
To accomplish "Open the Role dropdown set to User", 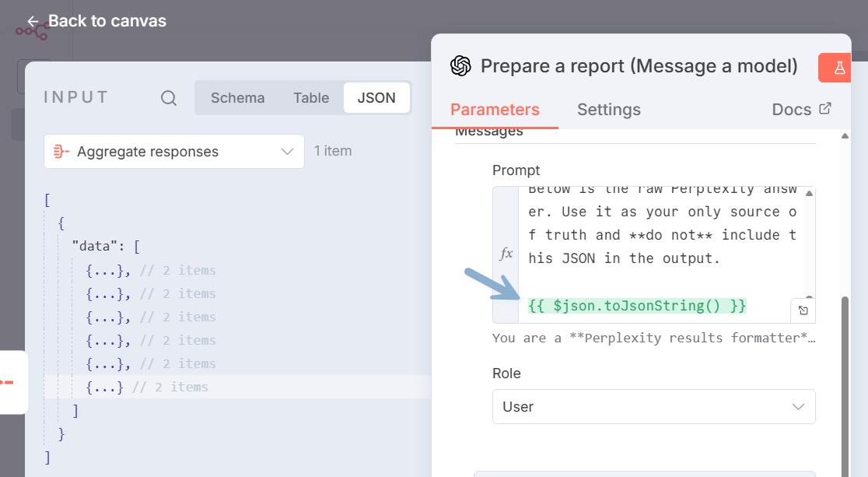I will [x=654, y=407].
